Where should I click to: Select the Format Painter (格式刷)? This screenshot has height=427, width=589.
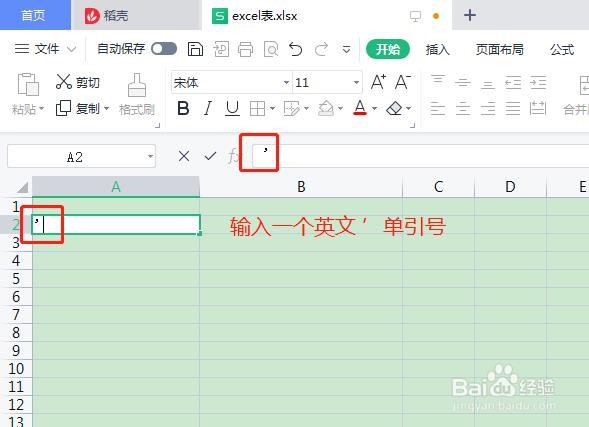tap(137, 94)
